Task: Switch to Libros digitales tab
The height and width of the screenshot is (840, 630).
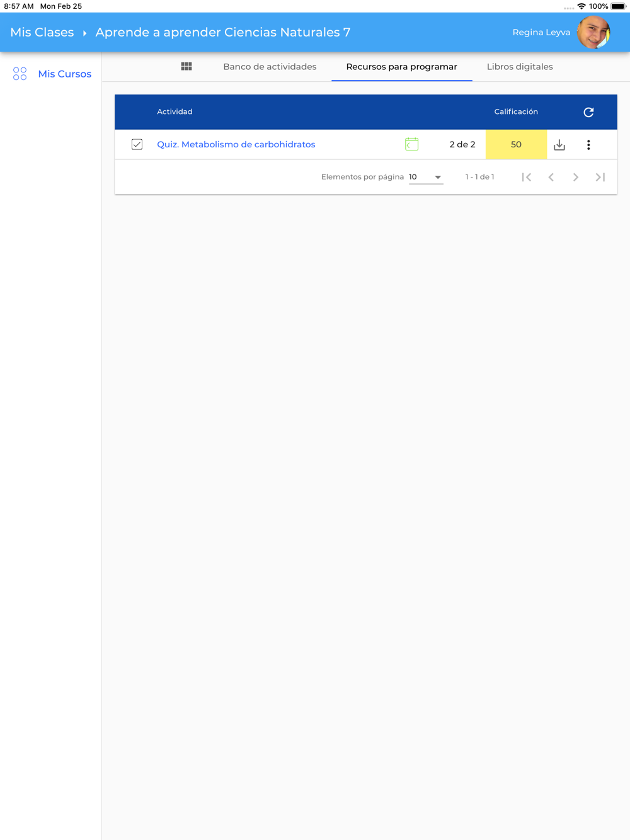Action: [520, 67]
